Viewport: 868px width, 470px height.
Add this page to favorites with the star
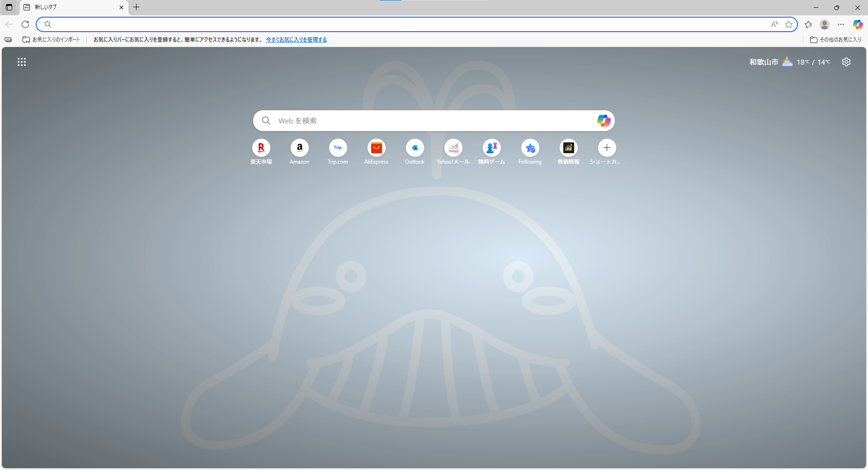(789, 24)
